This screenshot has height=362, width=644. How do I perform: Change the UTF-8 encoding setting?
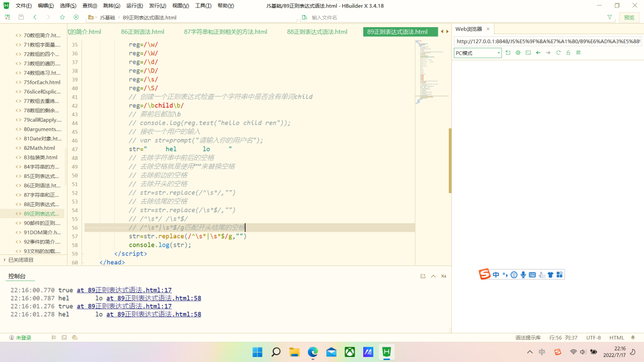(x=593, y=338)
